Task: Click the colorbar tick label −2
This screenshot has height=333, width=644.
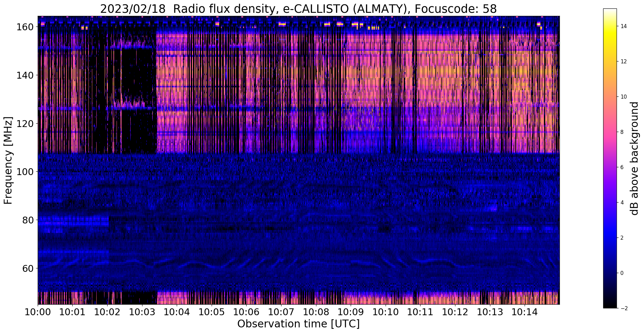Action: tap(624, 308)
